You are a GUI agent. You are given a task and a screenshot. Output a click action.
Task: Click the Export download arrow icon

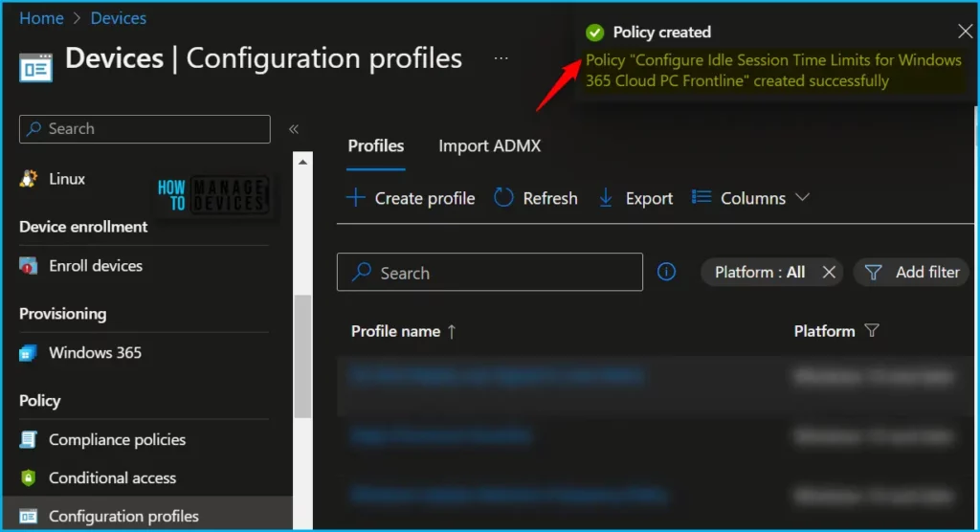(x=606, y=197)
